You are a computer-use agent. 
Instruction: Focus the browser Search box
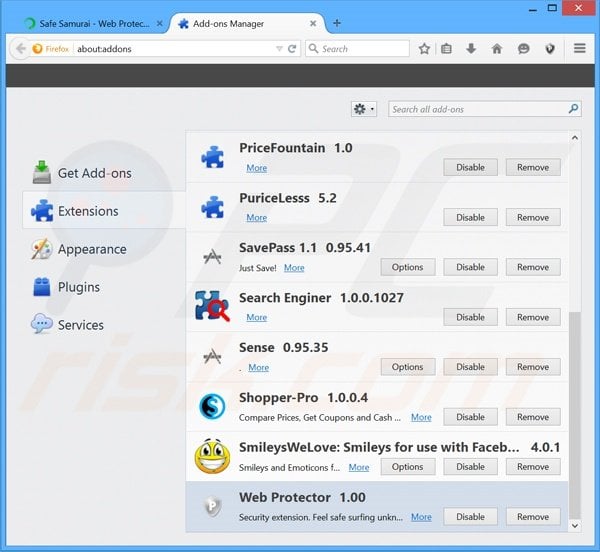[x=357, y=49]
